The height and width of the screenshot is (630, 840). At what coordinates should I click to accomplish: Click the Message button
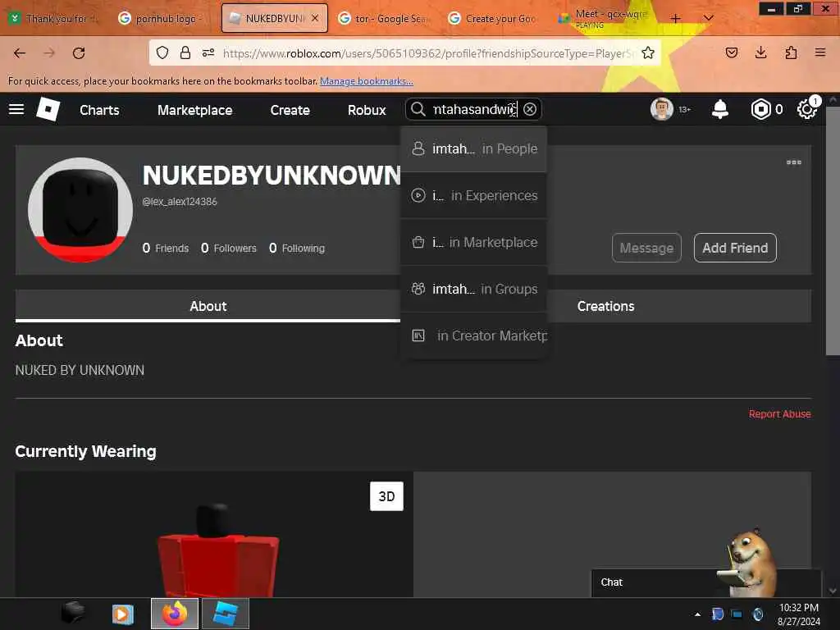point(646,248)
